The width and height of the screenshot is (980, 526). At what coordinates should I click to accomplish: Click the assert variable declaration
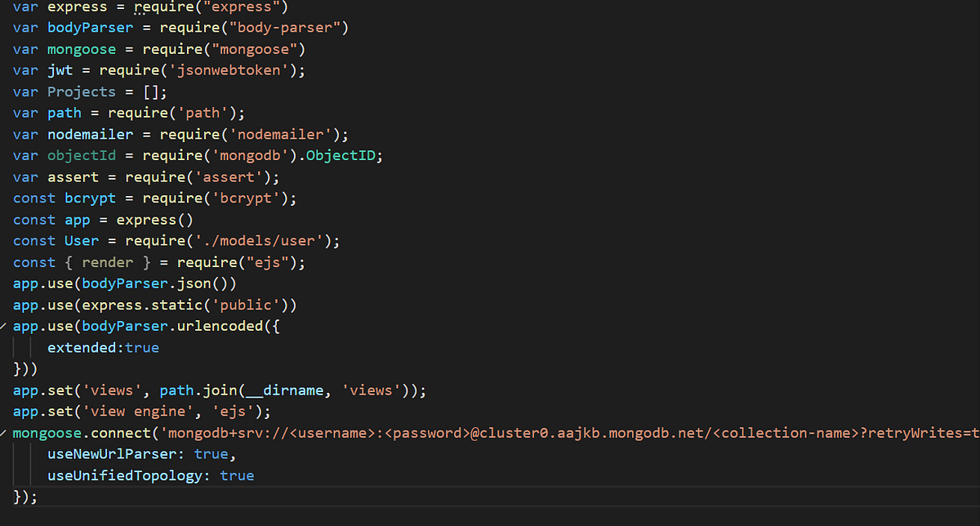73,176
